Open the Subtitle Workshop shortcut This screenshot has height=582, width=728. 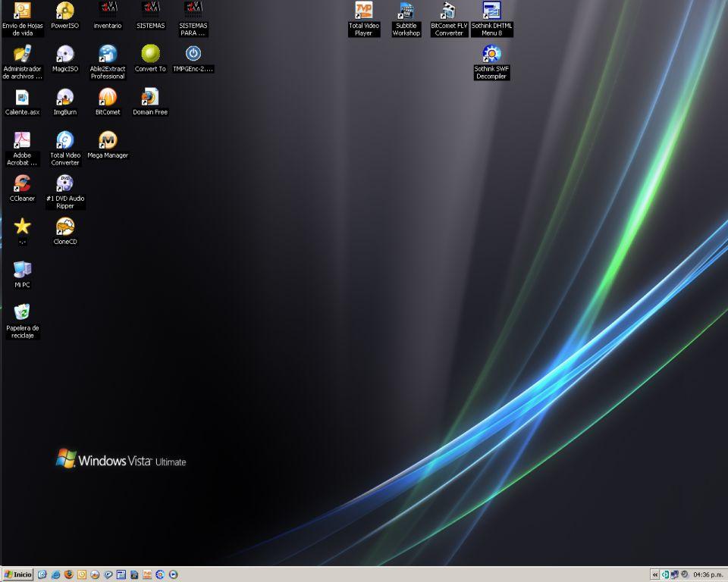click(406, 11)
